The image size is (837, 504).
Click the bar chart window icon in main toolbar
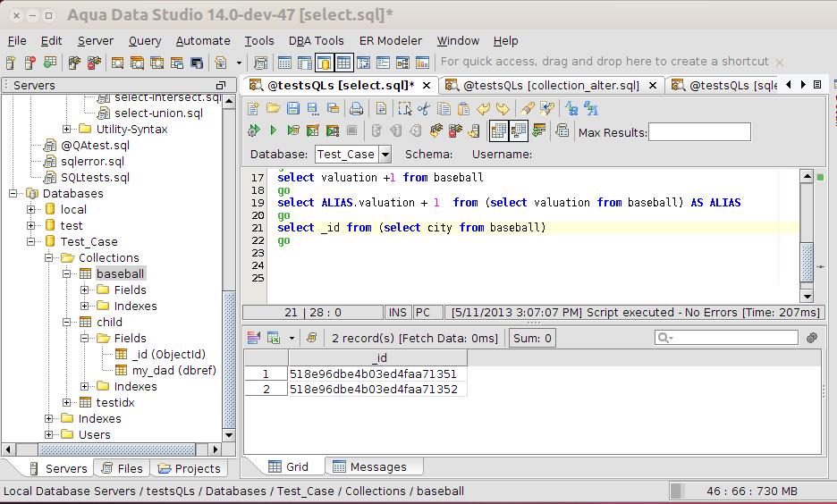(x=422, y=63)
